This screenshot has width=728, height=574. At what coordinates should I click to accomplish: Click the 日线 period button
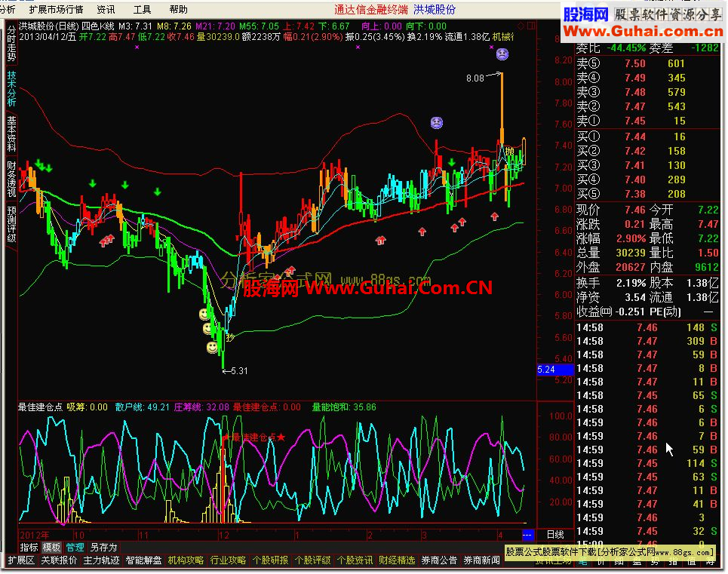click(555, 535)
